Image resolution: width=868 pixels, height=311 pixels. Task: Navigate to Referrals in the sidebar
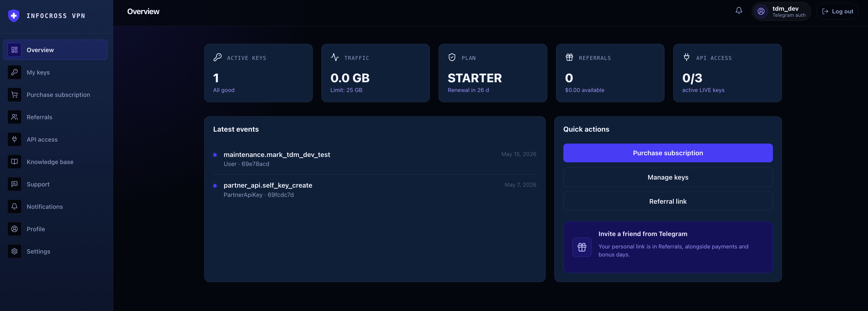(55, 117)
